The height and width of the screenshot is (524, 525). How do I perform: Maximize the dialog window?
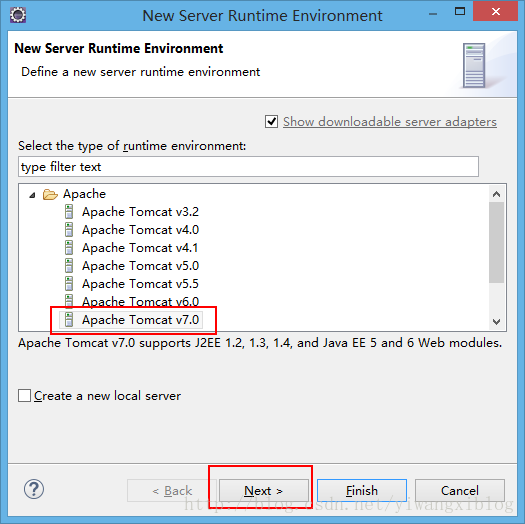click(460, 12)
